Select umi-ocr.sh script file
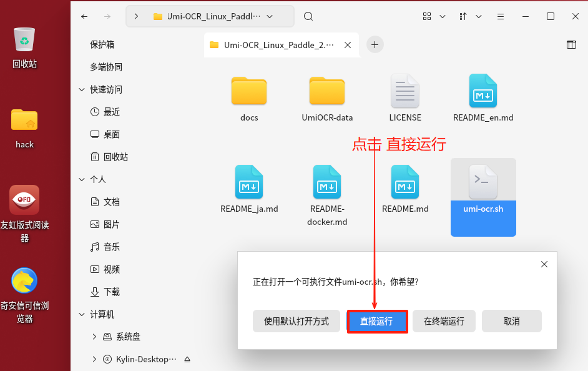This screenshot has width=588, height=371. tap(483, 197)
